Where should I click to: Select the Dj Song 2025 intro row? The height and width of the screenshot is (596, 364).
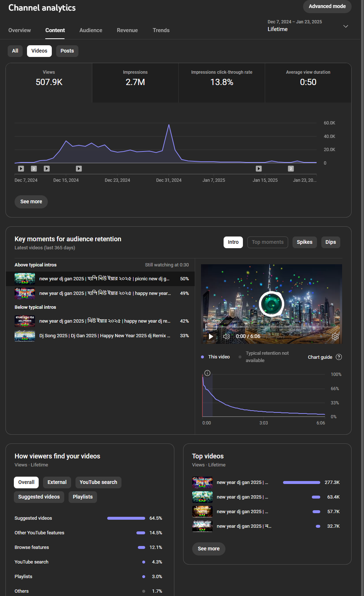pyautogui.click(x=100, y=336)
